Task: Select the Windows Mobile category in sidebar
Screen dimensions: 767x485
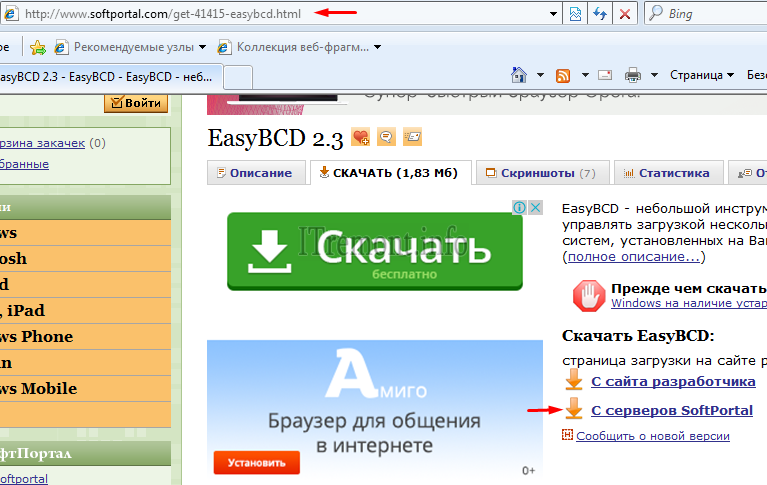Action: click(x=85, y=389)
